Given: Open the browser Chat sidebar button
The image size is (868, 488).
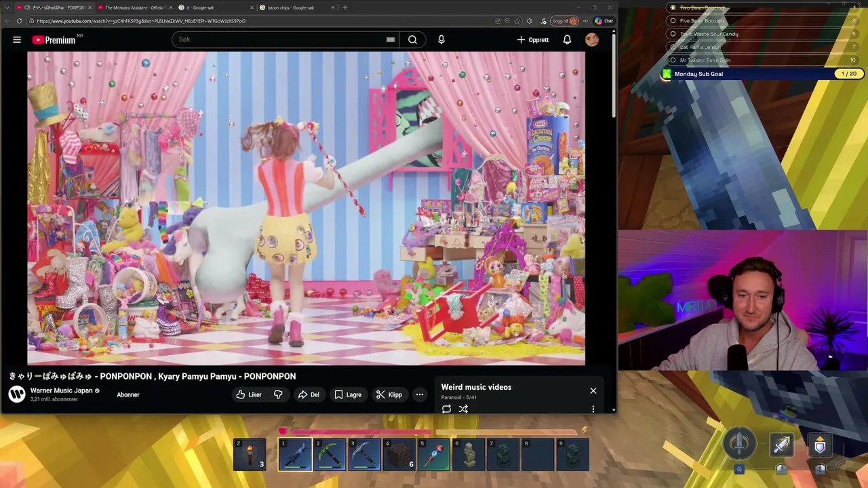Looking at the screenshot, I should click(604, 21).
